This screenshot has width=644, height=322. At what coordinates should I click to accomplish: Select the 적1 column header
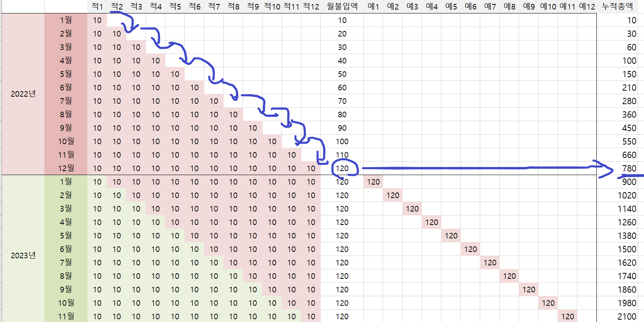pos(97,6)
